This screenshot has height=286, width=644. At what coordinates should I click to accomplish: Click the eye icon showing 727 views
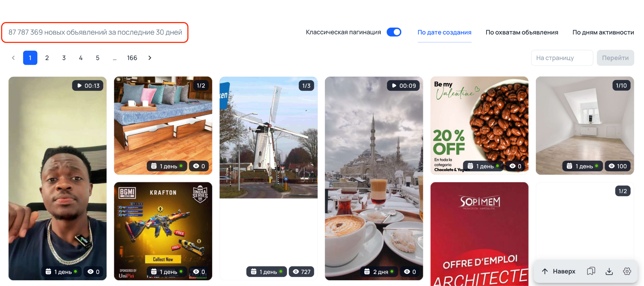296,272
